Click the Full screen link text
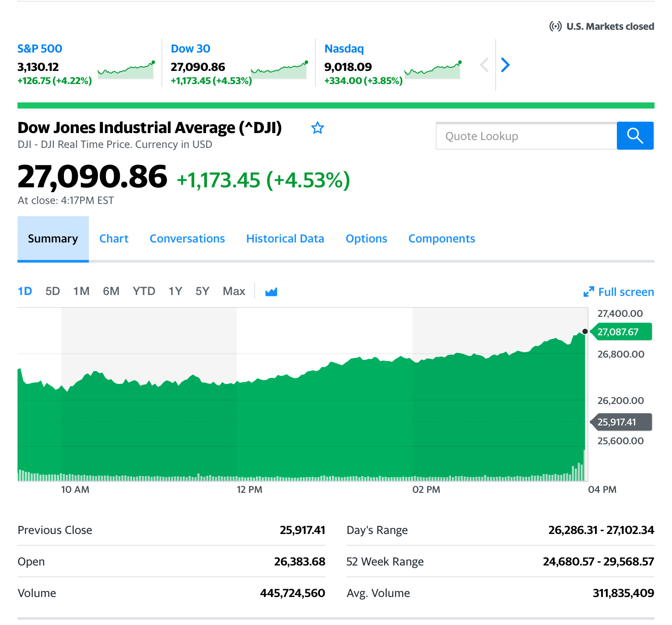 pyautogui.click(x=626, y=292)
